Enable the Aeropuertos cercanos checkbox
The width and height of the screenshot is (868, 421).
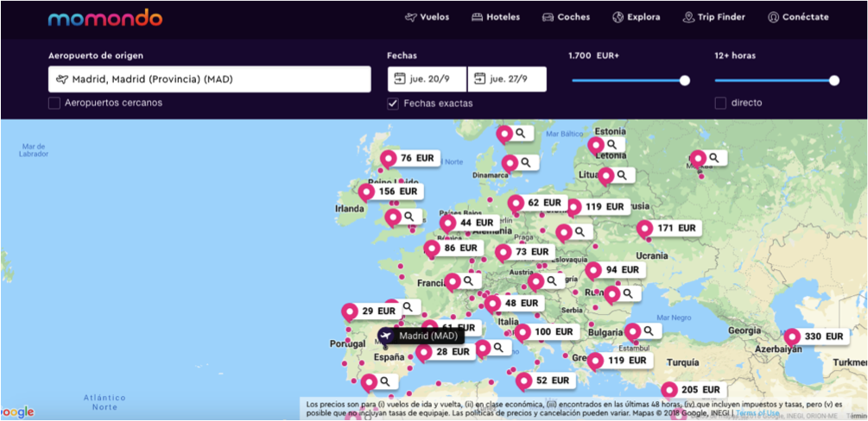(x=54, y=103)
